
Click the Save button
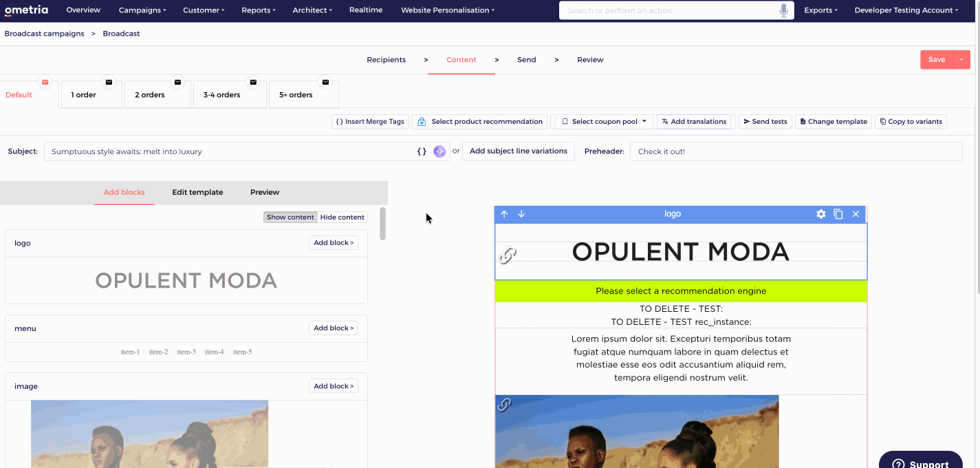click(937, 60)
